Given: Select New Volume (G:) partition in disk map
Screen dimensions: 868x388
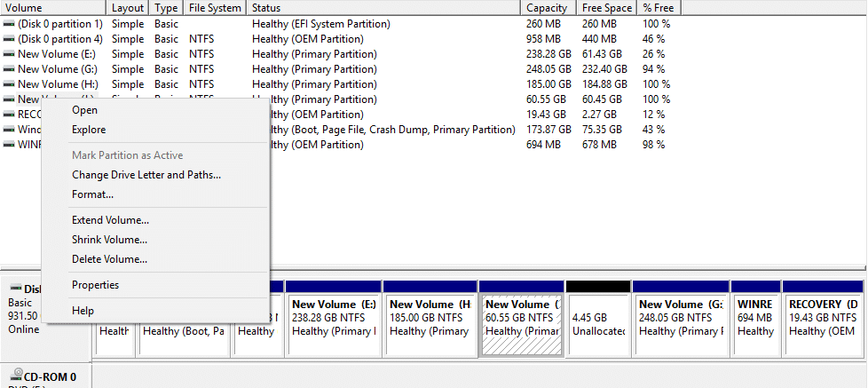Looking at the screenshot, I should click(x=681, y=324).
